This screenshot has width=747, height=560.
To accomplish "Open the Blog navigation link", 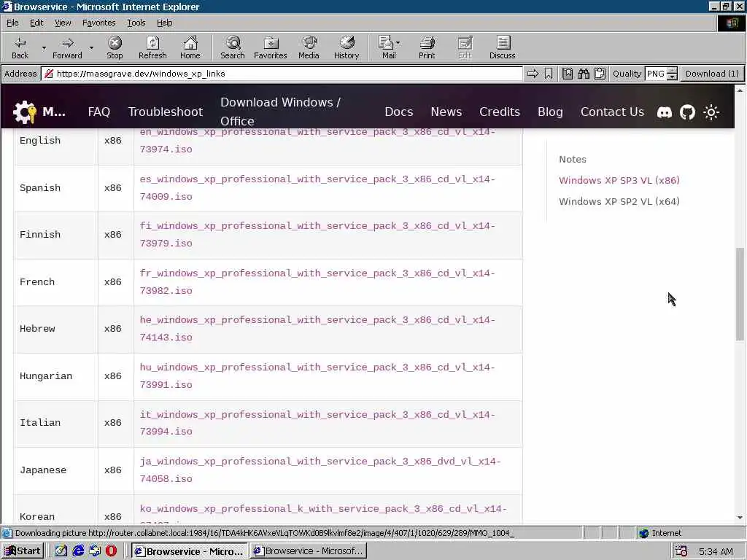I will tap(550, 112).
